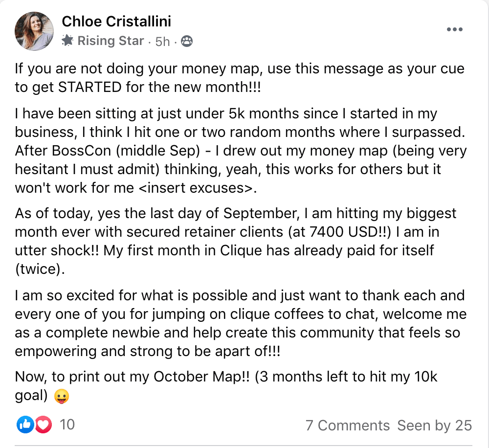
Task: Click the paragraph starting "I have been sitting"
Action: 241,151
